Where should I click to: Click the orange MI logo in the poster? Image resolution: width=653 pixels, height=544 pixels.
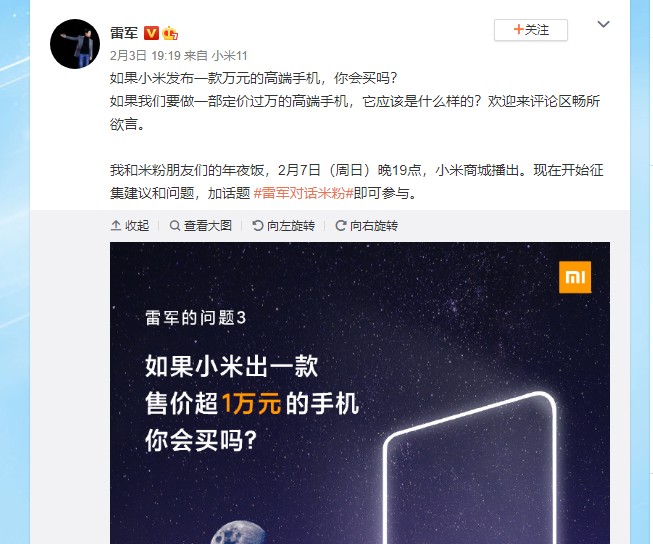575,277
